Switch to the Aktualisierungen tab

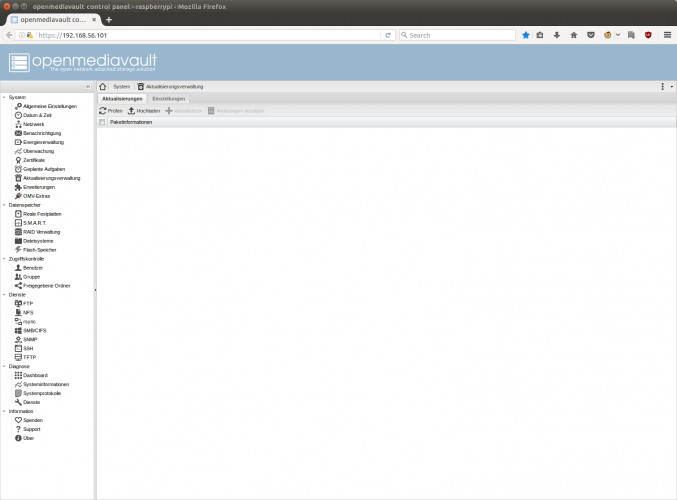122,99
